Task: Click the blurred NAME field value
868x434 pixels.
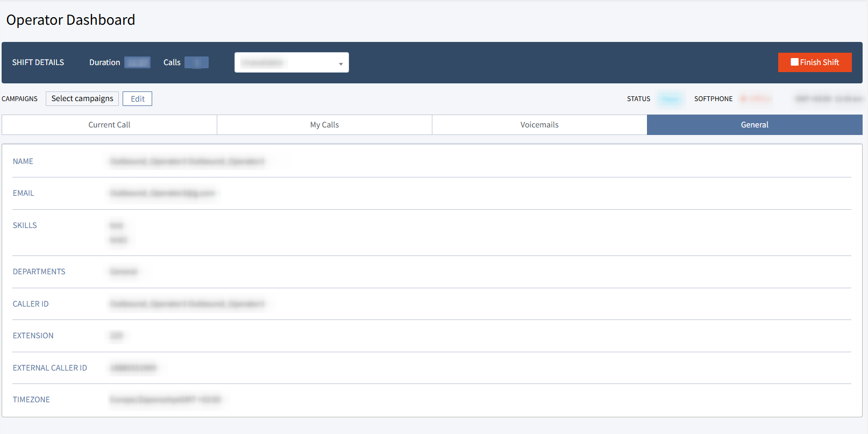Action: [187, 161]
